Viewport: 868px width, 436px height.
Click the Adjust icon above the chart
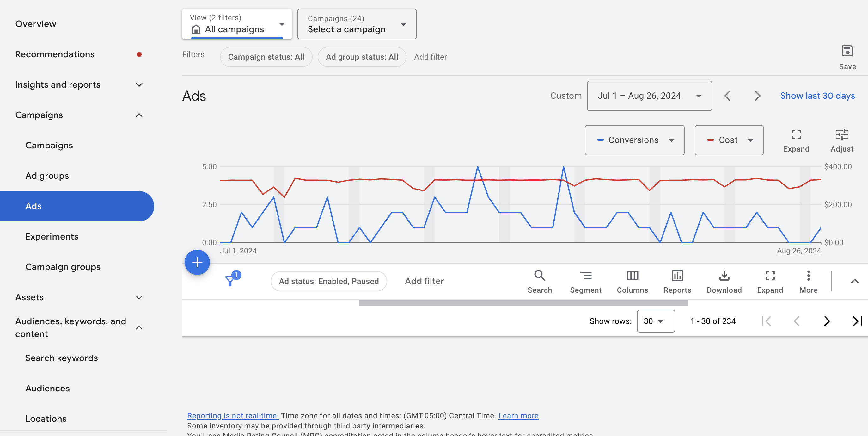(842, 134)
